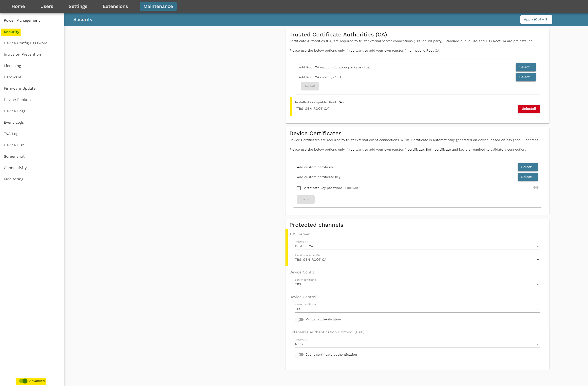Click the Security page title in header
The height and width of the screenshot is (386, 588).
click(83, 20)
